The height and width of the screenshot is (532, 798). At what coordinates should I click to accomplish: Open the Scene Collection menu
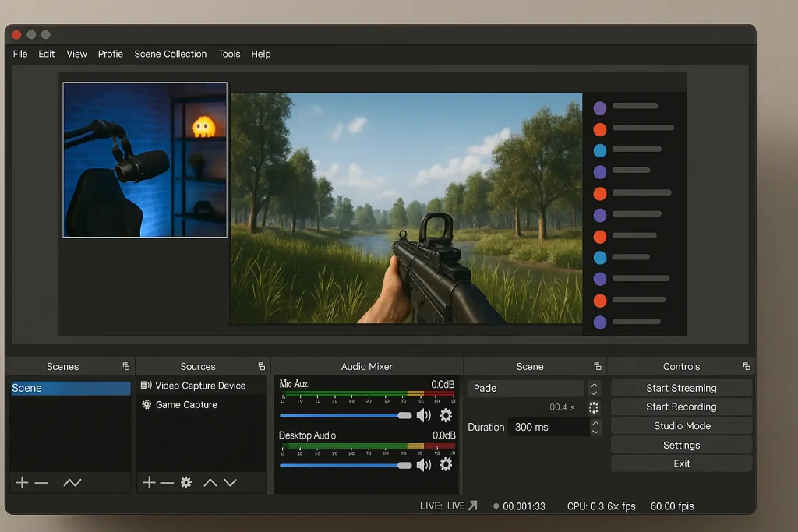tap(170, 54)
